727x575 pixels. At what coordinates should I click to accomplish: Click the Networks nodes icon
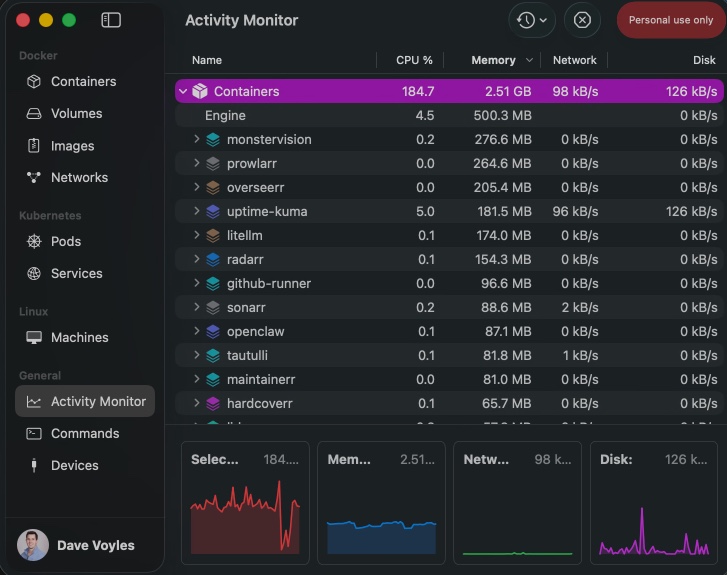point(34,177)
